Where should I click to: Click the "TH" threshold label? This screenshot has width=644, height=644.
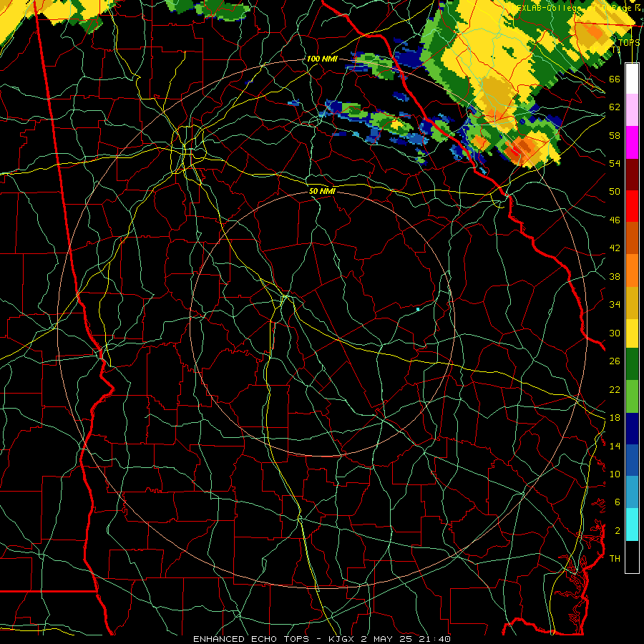(615, 558)
